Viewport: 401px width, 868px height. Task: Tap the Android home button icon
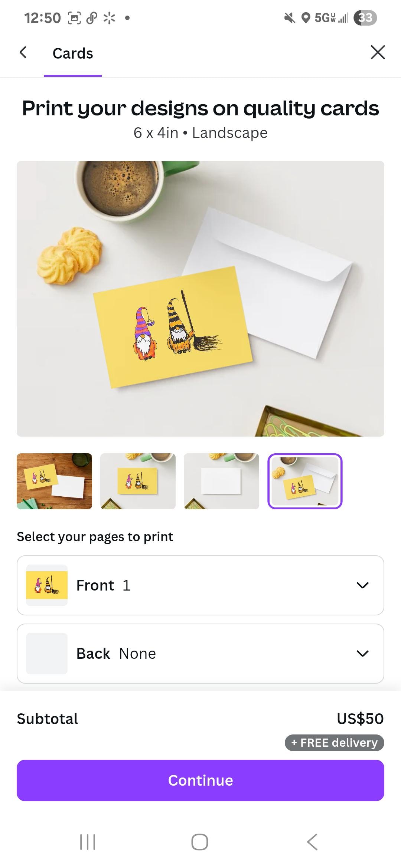point(200,842)
